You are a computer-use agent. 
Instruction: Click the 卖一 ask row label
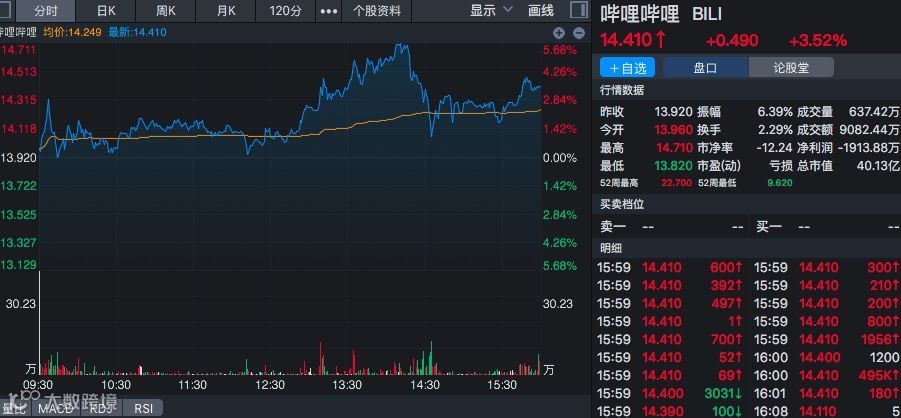[x=613, y=227]
